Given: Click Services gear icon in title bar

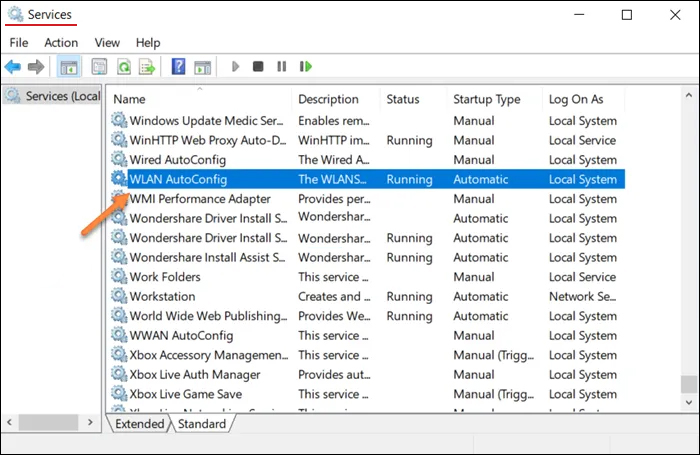Looking at the screenshot, I should point(15,14).
